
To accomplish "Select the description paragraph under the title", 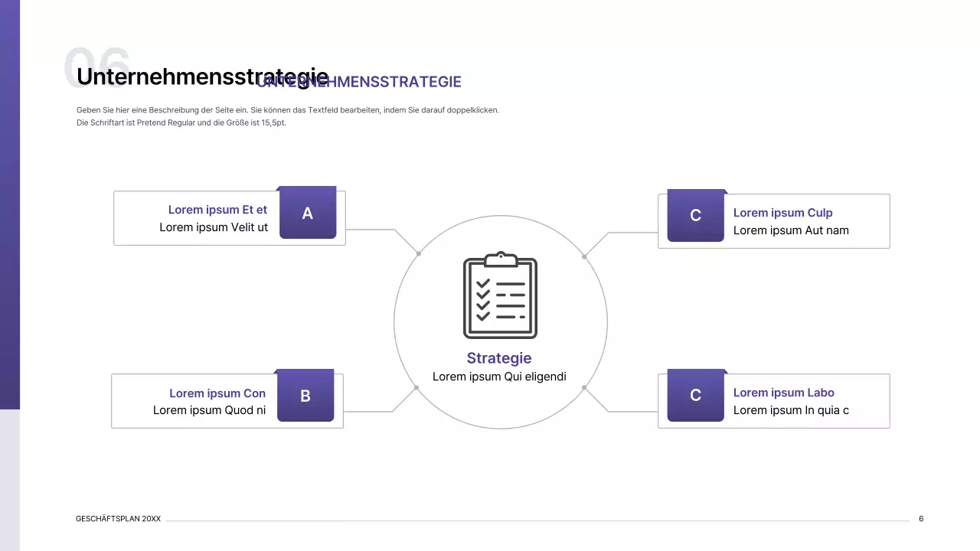I will 287,116.
